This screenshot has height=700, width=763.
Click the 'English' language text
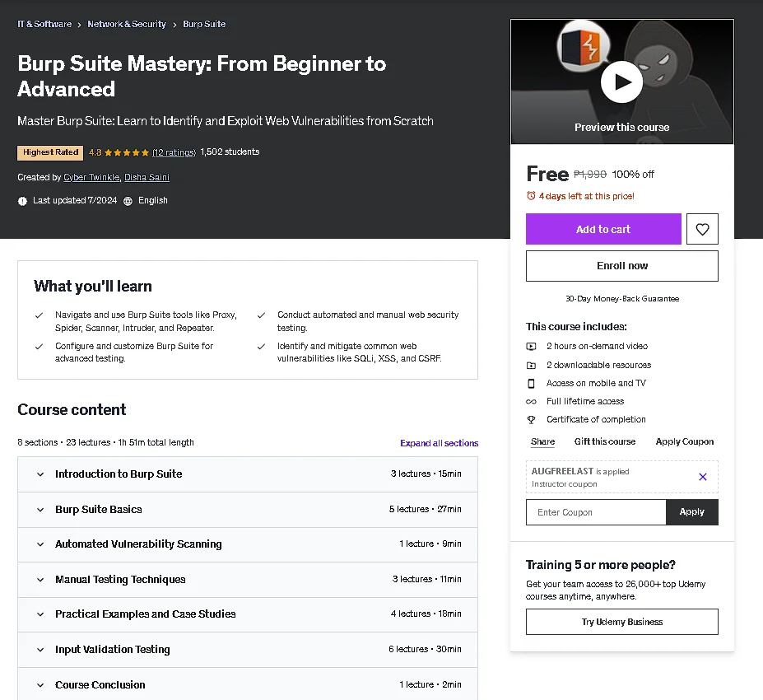(153, 201)
